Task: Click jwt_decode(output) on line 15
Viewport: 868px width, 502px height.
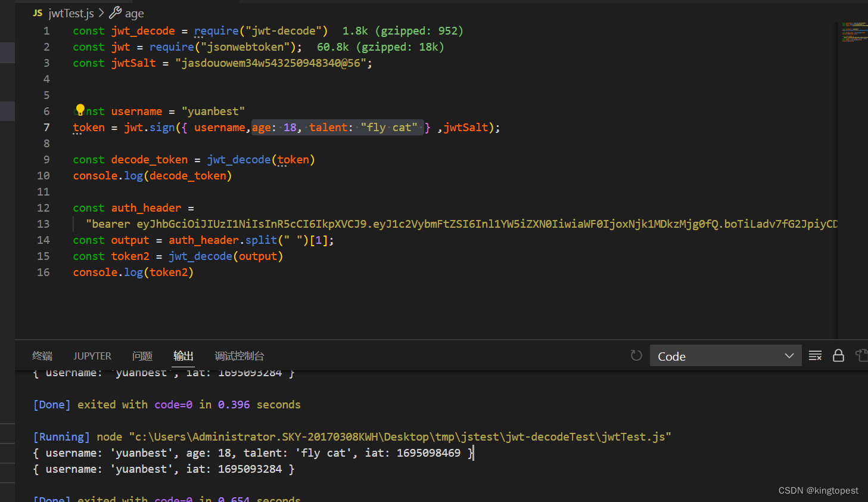Action: (x=226, y=256)
